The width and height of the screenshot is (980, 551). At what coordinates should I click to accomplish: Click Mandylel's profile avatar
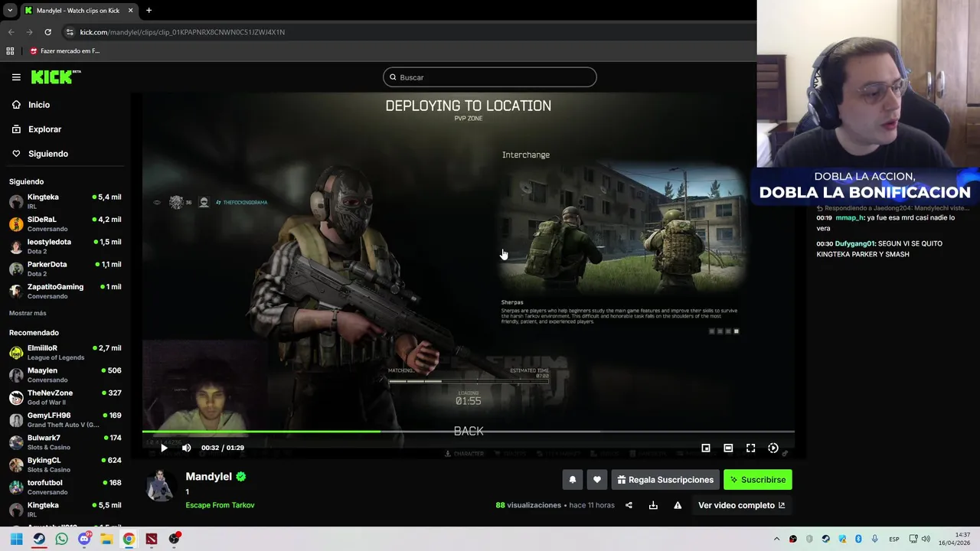tap(160, 486)
